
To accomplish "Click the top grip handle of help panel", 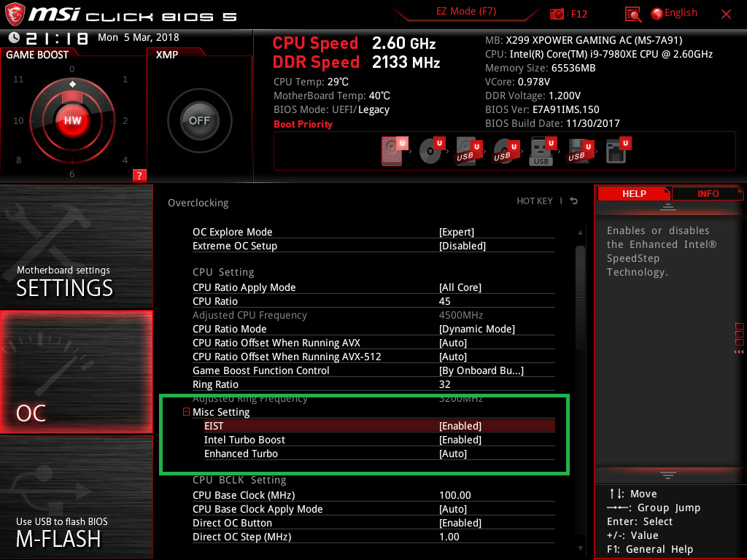I will (668, 206).
